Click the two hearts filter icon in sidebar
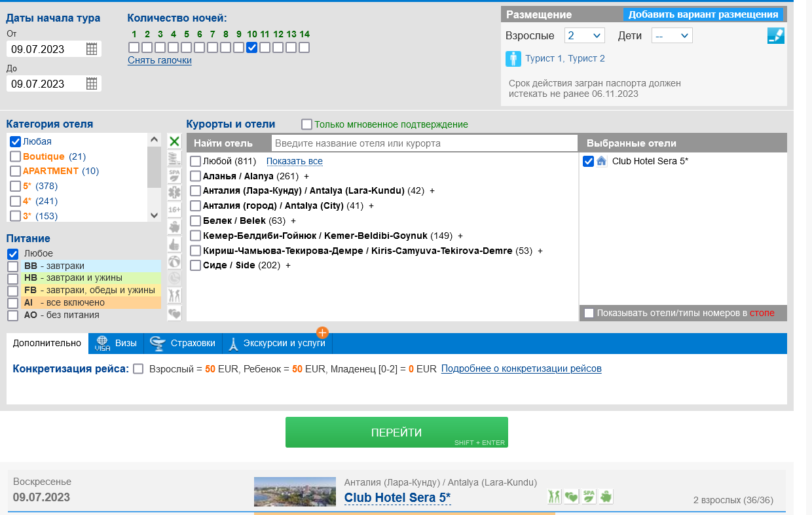The width and height of the screenshot is (812, 515). coord(174,313)
